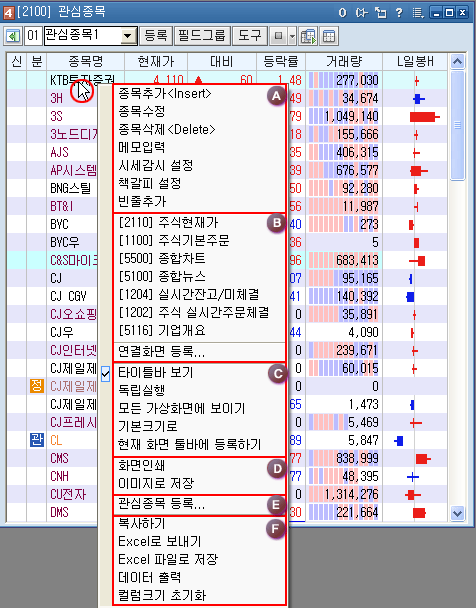
Task: Open the list menu icon in title bar
Action: (x=418, y=13)
